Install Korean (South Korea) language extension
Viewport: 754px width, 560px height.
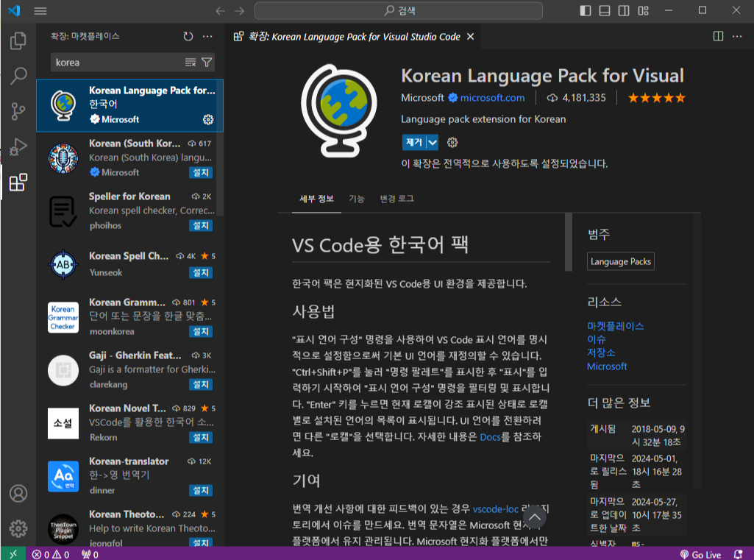pos(201,172)
